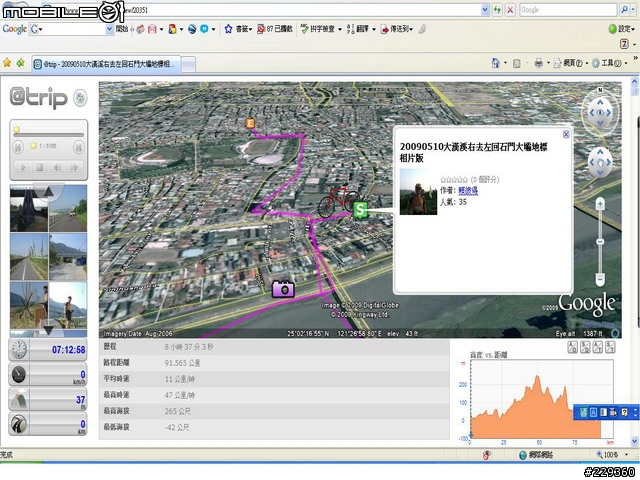Click the popup blocked counter button
This screenshot has width=640, height=480.
point(275,29)
